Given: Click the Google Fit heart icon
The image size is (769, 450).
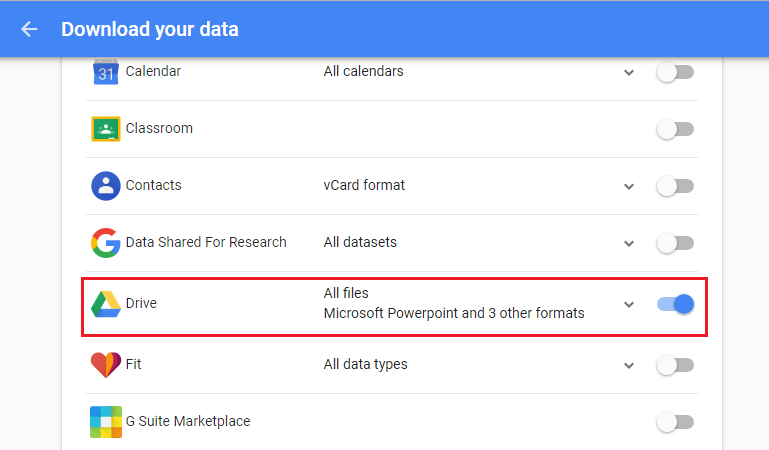Looking at the screenshot, I should (x=106, y=365).
